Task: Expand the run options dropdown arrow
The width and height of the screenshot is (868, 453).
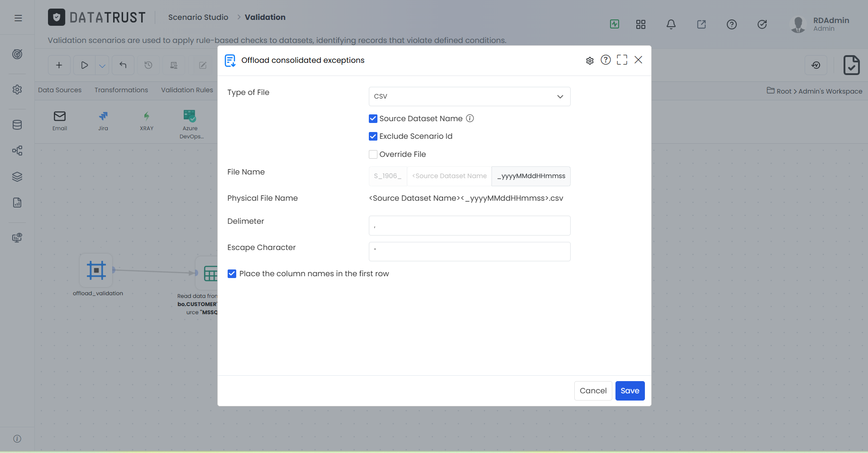Action: point(102,65)
